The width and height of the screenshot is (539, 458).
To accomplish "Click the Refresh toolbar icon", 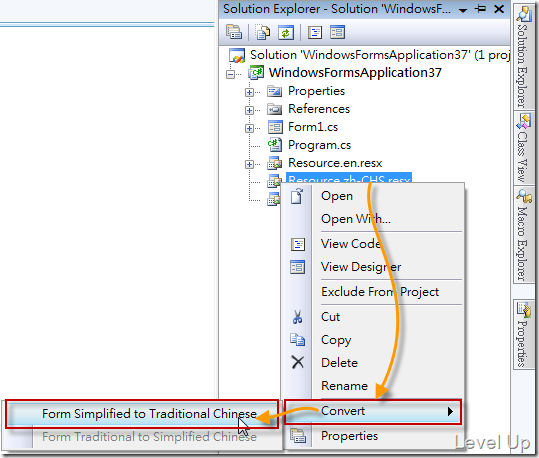I will click(x=286, y=33).
